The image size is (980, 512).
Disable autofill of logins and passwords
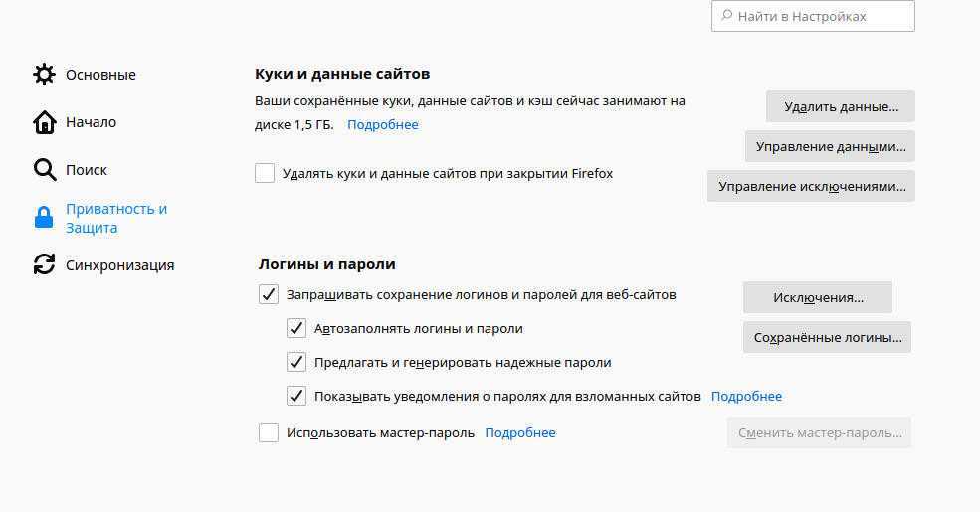tap(296, 328)
